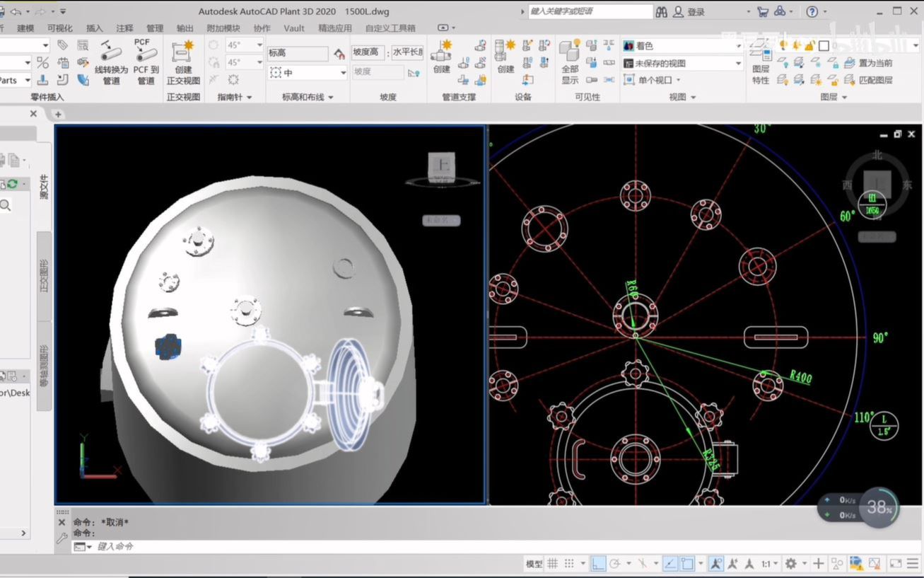This screenshot has width=924, height=578.
Task: Select the 线转换为管道 (Line to Pipe) tool
Action: (x=112, y=62)
